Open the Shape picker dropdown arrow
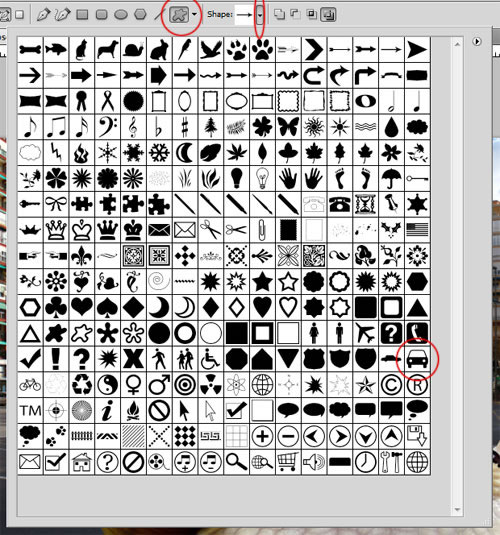The image size is (500, 535). coord(260,15)
